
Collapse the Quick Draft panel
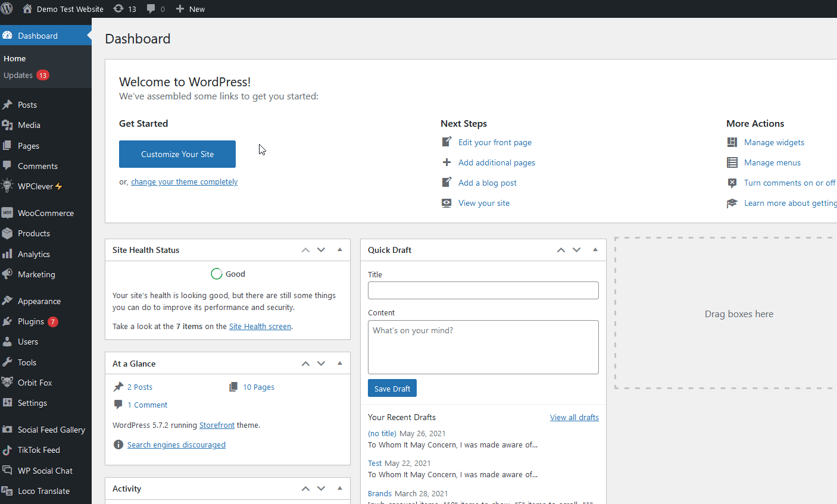coord(595,250)
